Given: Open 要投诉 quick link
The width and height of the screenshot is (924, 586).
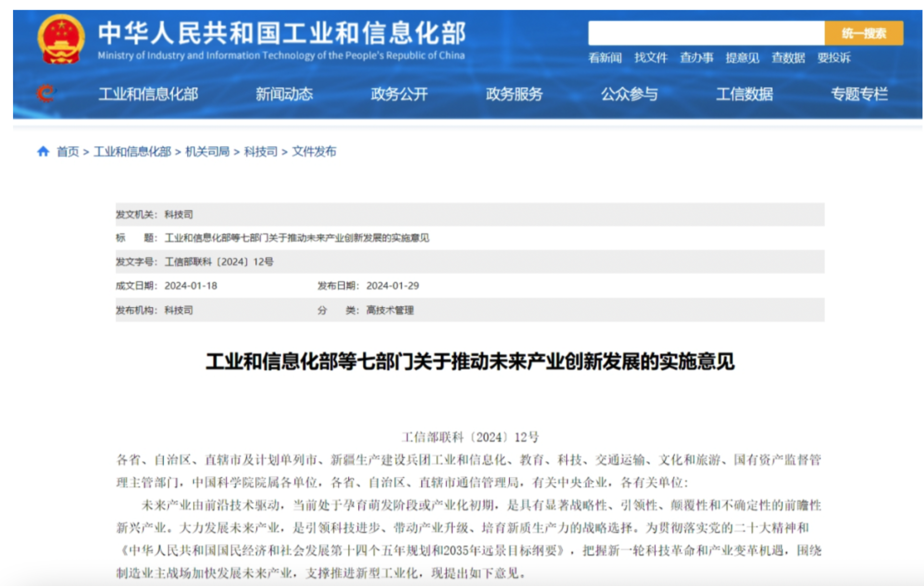Looking at the screenshot, I should pyautogui.click(x=834, y=58).
